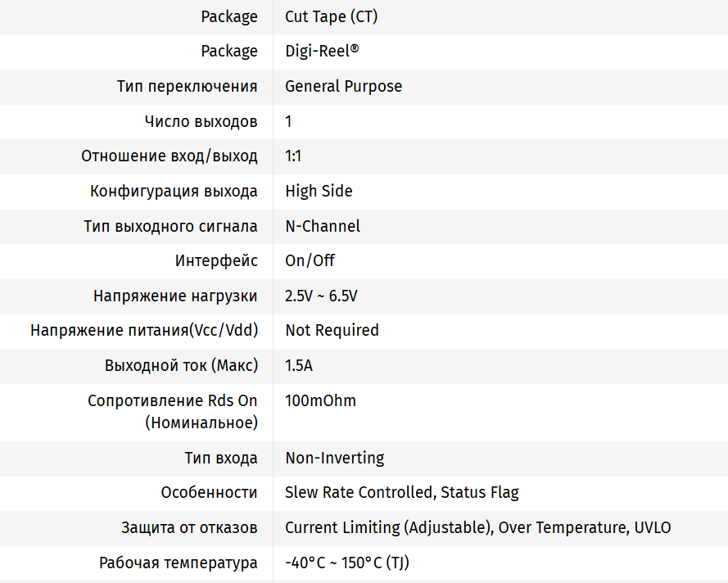Select the "Отношение вход/выход" label
The height and width of the screenshot is (583, 728).
click(170, 156)
